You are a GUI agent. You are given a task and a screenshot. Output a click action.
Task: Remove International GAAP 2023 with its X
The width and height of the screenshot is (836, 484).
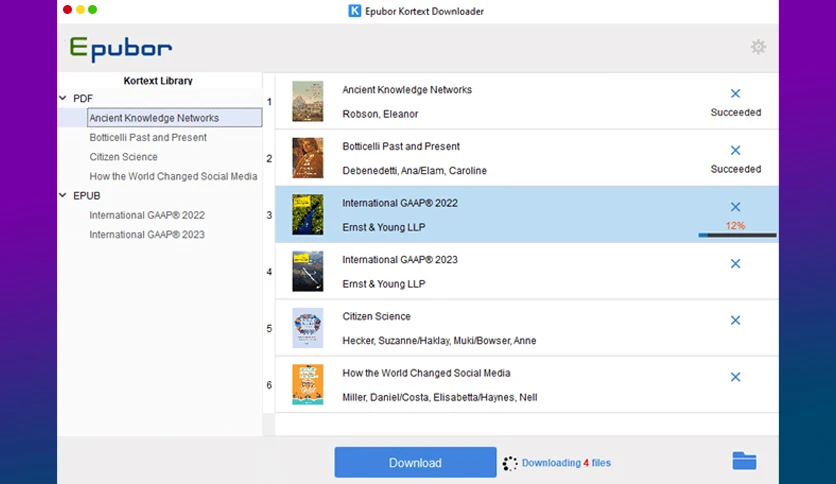click(x=735, y=263)
